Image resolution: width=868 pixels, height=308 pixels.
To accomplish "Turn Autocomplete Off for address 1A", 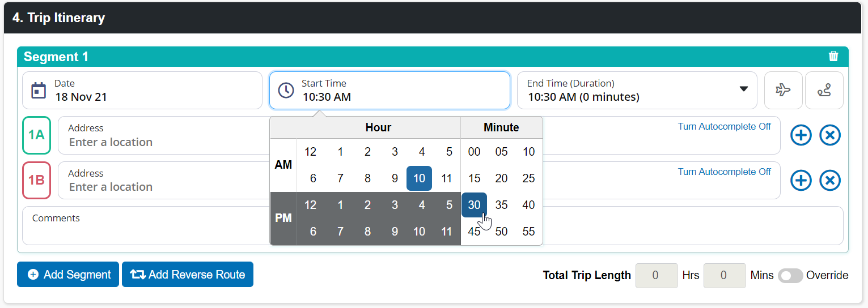I will point(724,126).
